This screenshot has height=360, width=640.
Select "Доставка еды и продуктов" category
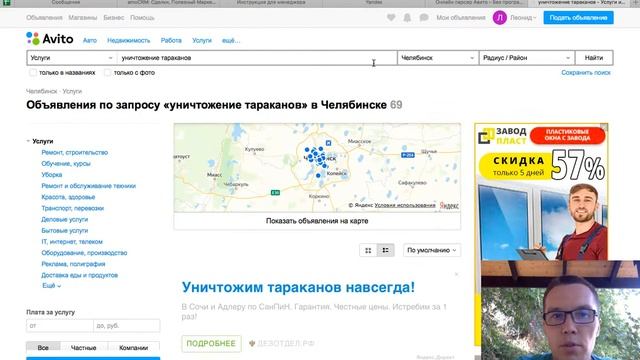point(80,275)
